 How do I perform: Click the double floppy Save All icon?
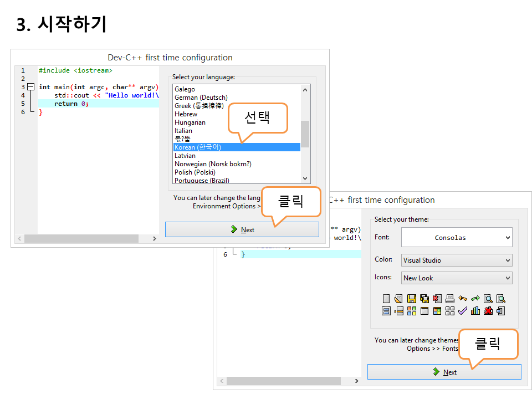coord(424,299)
